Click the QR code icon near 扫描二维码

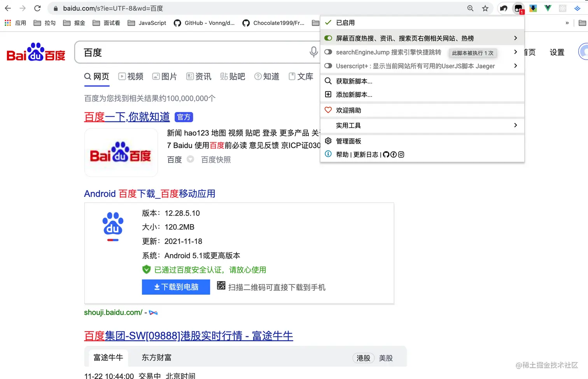click(221, 286)
